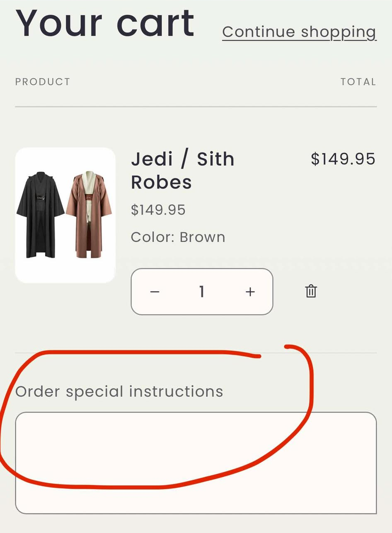Select the Order special instructions label
Viewport: 392px width, 533px height.
coord(119,391)
